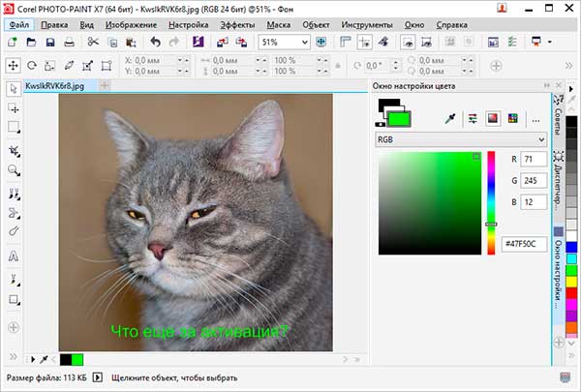Toggle the color sliders view button
This screenshot has width=581, height=392.
point(473,118)
